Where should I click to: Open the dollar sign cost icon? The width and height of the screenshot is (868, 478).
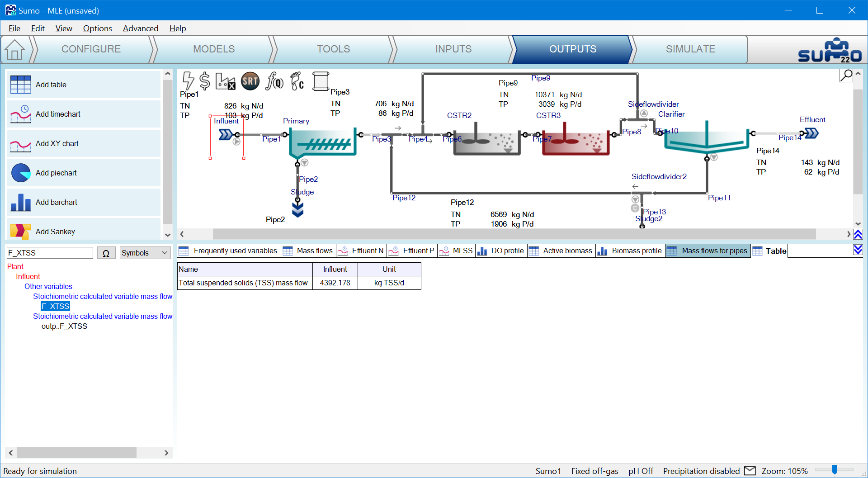click(x=205, y=81)
